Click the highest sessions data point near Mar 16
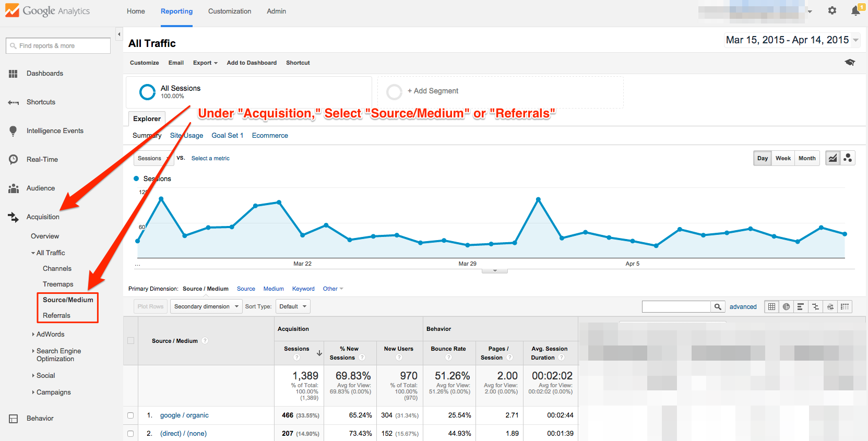Image resolution: width=868 pixels, height=441 pixels. click(x=161, y=199)
